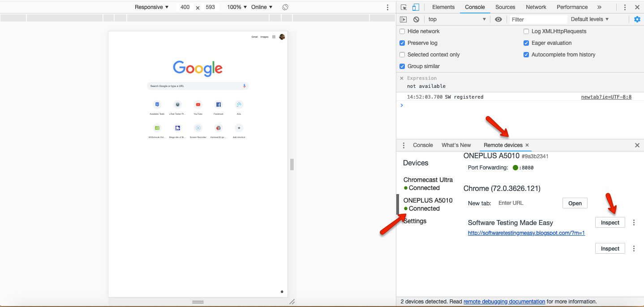Screen dimensions: 644x307
Task: Open the DevTools three-dot menu
Action: pos(625,7)
